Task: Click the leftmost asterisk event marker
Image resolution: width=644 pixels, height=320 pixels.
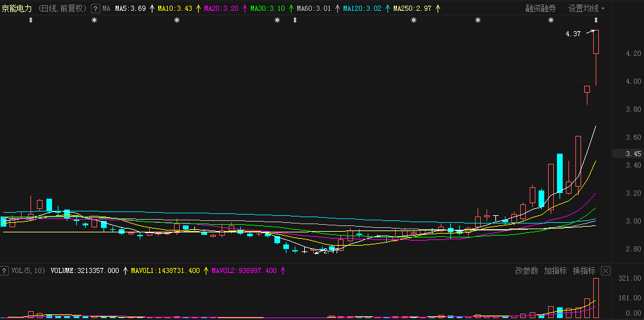Action: pyautogui.click(x=95, y=21)
